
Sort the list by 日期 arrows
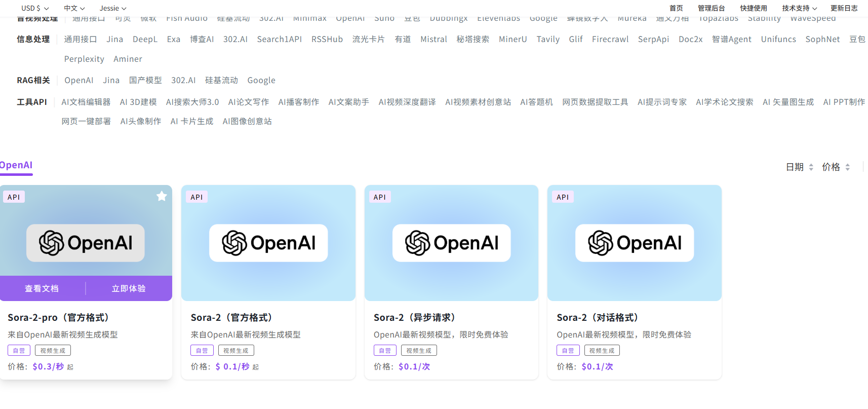coord(811,167)
